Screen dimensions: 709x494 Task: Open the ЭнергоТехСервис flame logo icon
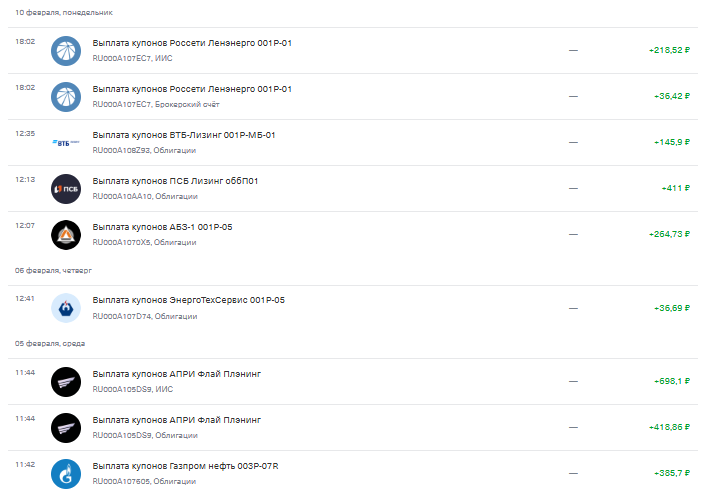66,308
